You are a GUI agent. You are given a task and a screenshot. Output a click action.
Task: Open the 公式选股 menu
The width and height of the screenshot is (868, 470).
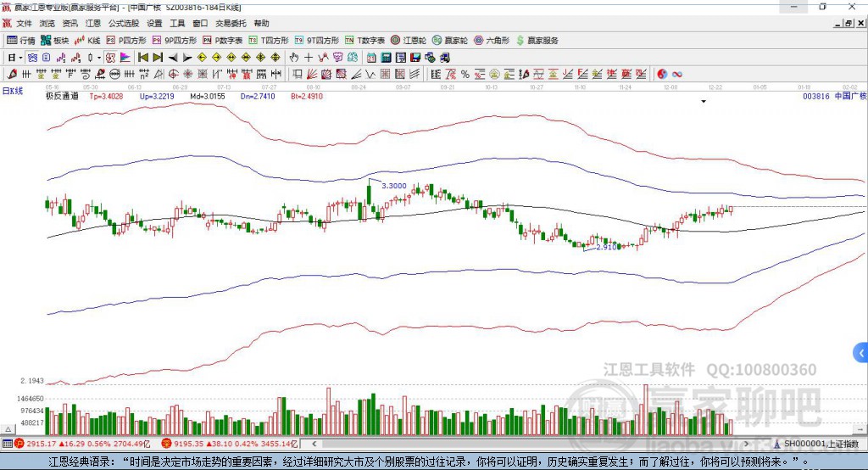click(124, 23)
